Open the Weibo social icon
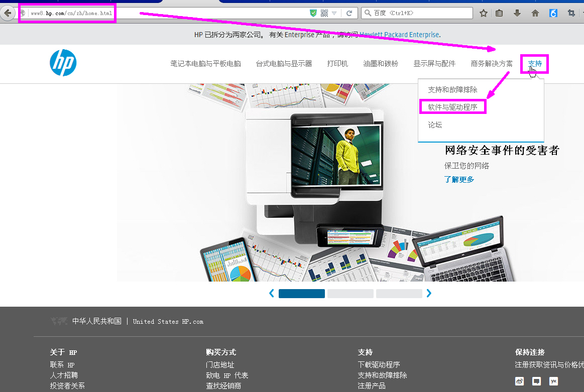 coord(520,381)
